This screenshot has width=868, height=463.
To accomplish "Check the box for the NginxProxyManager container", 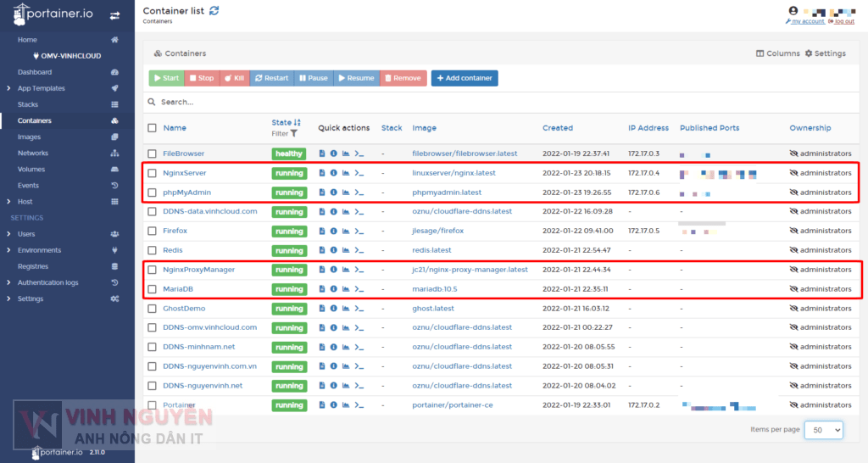I will [152, 270].
